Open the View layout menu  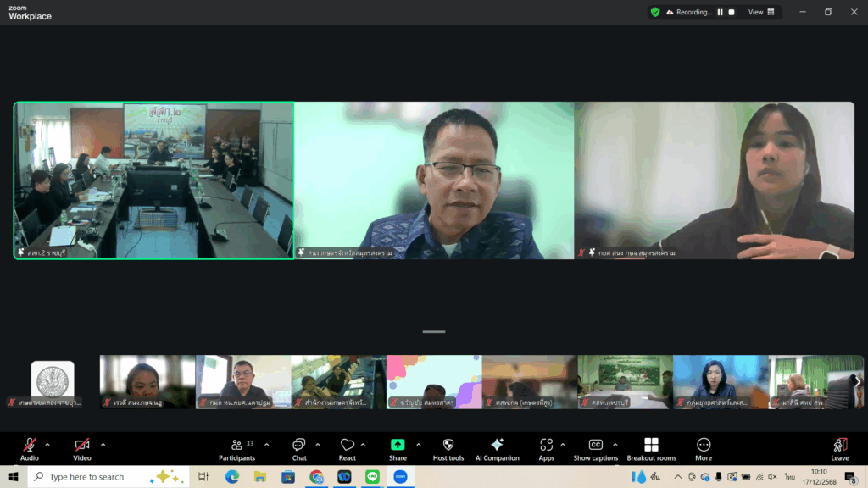point(756,12)
